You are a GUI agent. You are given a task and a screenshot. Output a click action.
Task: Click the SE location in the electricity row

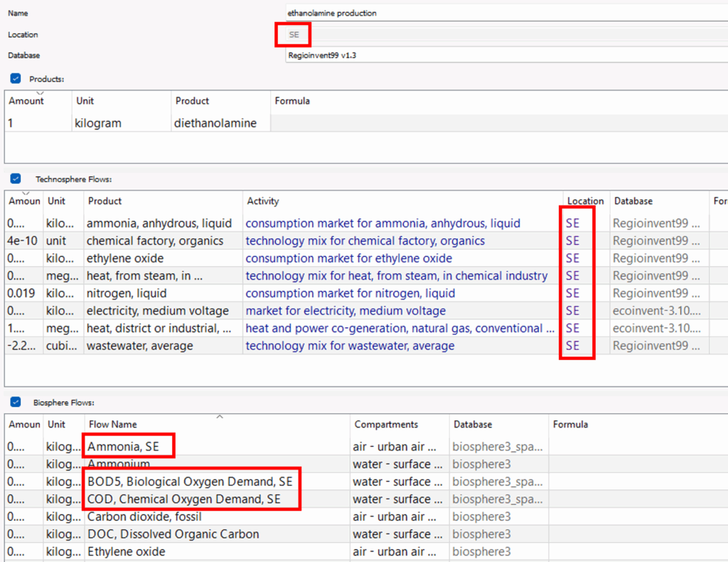572,311
